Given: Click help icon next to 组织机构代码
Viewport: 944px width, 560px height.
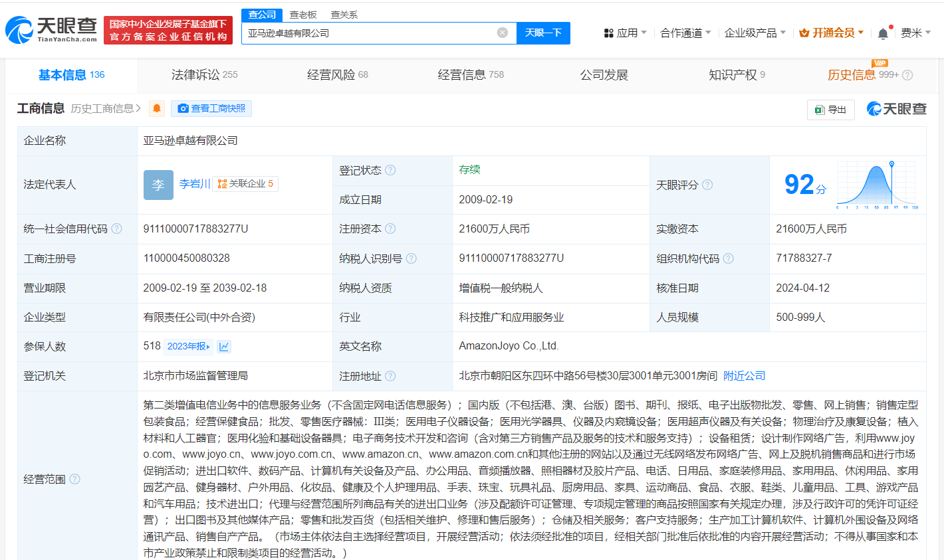Looking at the screenshot, I should (729, 258).
